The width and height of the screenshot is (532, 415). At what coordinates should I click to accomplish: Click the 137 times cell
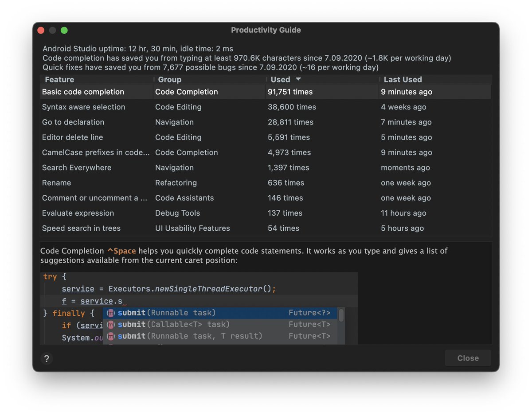tap(285, 213)
